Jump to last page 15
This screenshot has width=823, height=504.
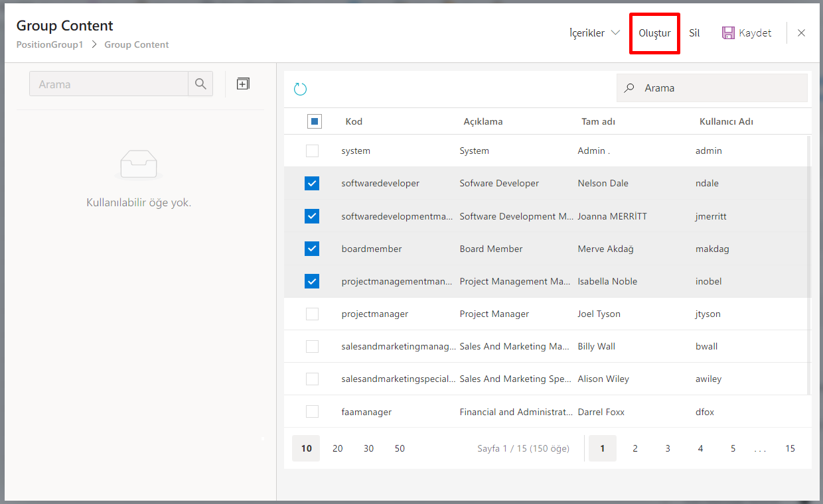coord(790,448)
